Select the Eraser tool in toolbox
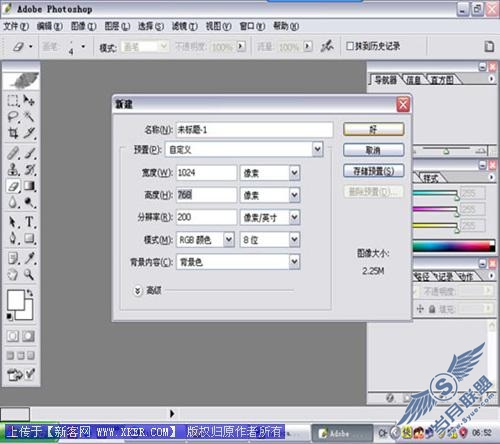Viewport: 500px width, 444px height. 13,186
